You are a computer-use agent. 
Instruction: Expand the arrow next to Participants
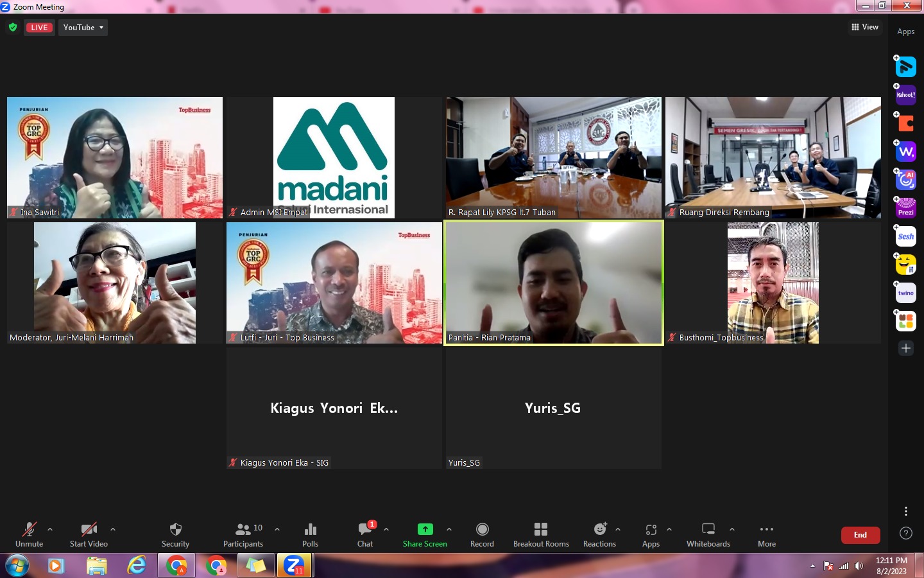coord(277,529)
